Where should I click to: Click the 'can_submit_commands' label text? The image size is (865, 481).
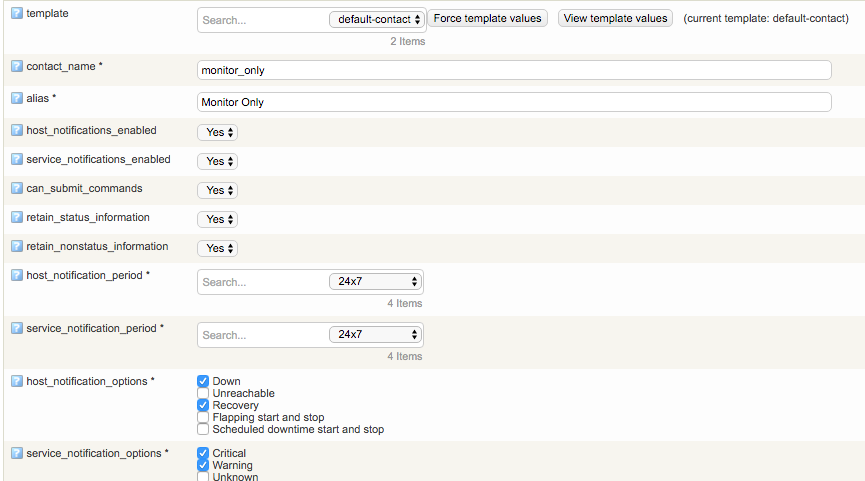point(84,189)
